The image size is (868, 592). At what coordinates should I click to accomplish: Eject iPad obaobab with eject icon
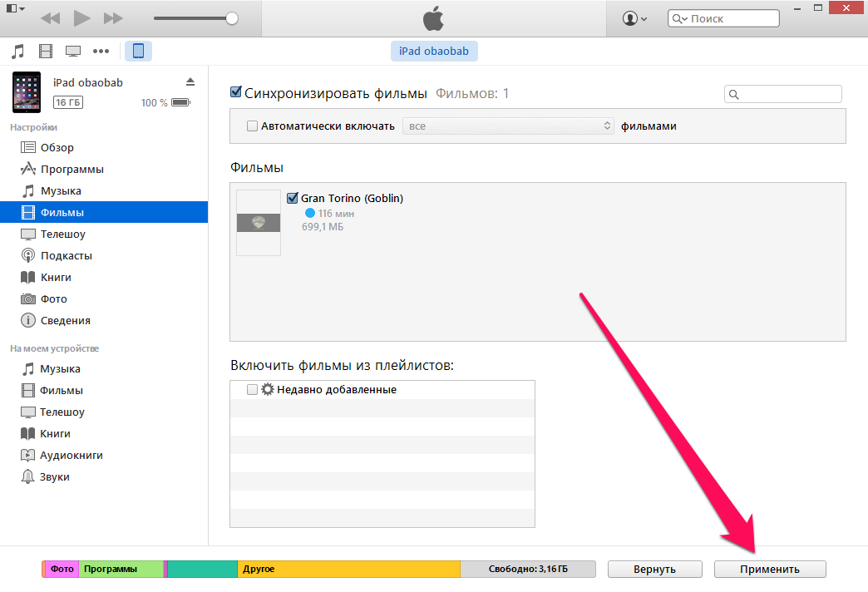point(190,82)
